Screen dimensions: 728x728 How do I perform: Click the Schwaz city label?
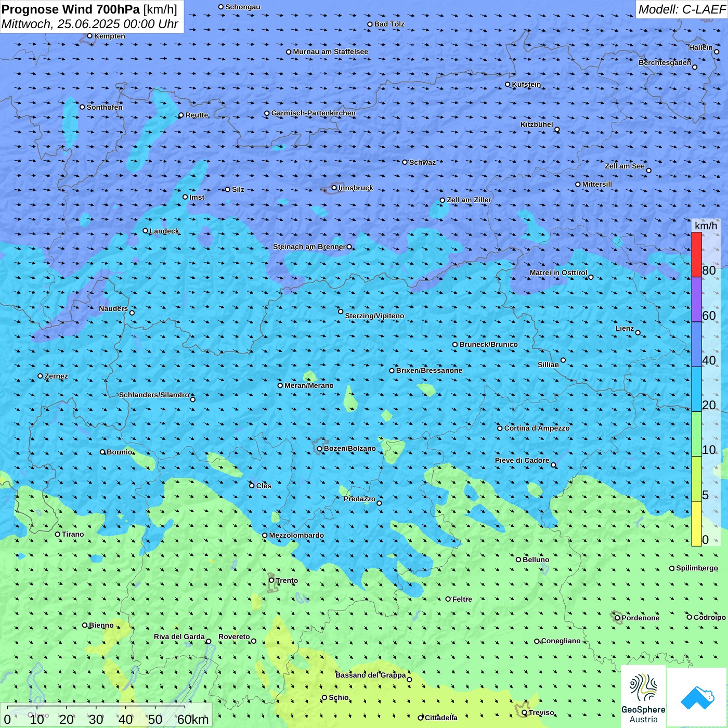click(x=422, y=162)
